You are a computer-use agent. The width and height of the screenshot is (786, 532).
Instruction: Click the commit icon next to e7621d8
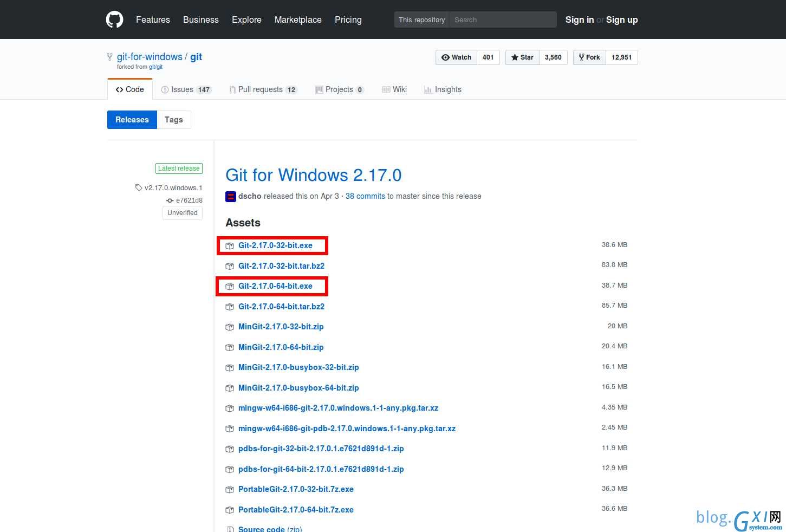[x=170, y=200]
